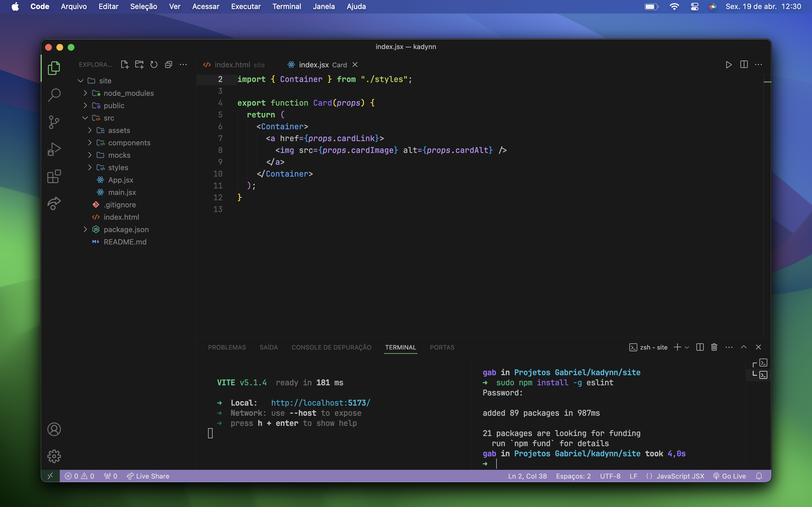Collapse the src folder
The image size is (812, 507).
point(85,118)
